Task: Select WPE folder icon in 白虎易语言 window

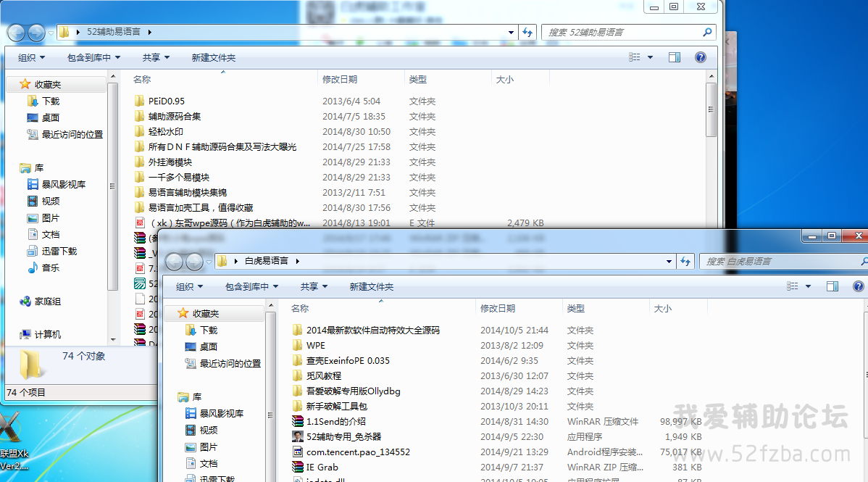Action: (x=298, y=345)
